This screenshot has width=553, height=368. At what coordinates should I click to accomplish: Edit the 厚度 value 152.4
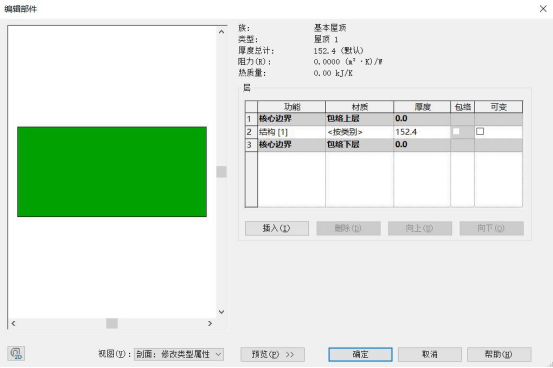[422, 132]
